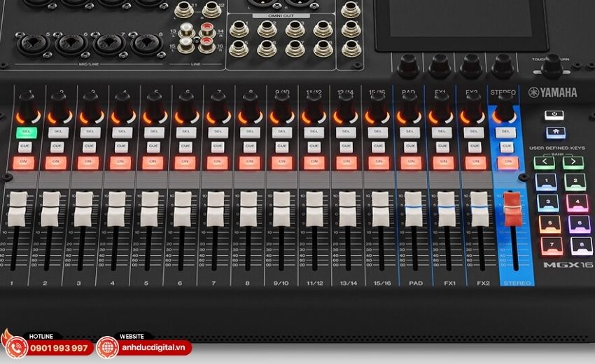Image resolution: width=595 pixels, height=364 pixels.
Task: Click the red STEREO master fader
Action: click(x=512, y=209)
